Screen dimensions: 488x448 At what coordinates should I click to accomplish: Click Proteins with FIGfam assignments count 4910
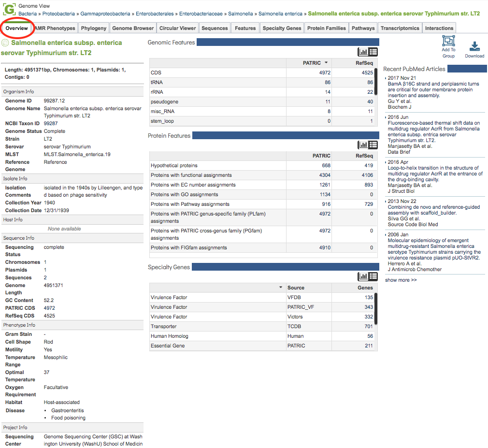click(325, 247)
